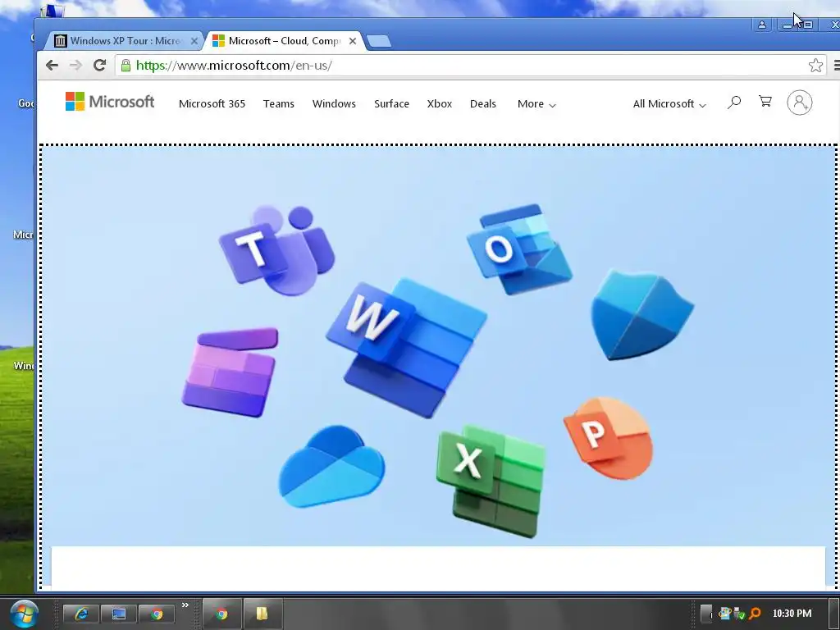Open the Chrome menu hamburger button
This screenshot has width=840, height=630.
pos(836,66)
